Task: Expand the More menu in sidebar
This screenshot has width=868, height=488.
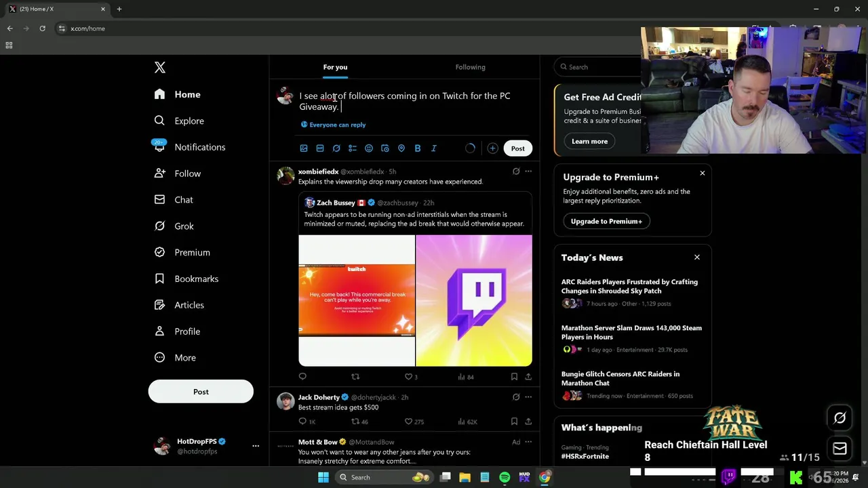Action: (175, 358)
